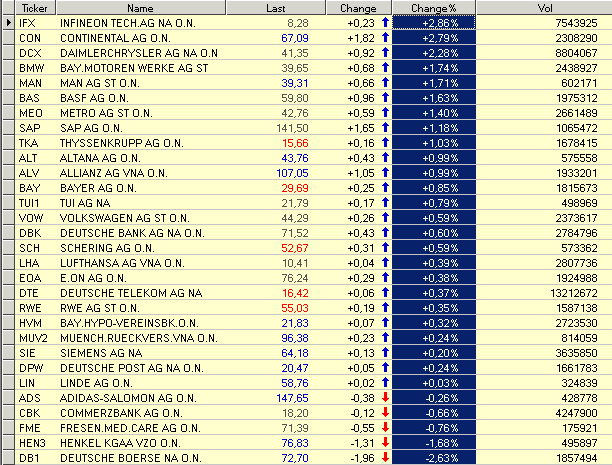Click the blue up arrow for Siemens AG
The width and height of the screenshot is (612, 465).
384,353
